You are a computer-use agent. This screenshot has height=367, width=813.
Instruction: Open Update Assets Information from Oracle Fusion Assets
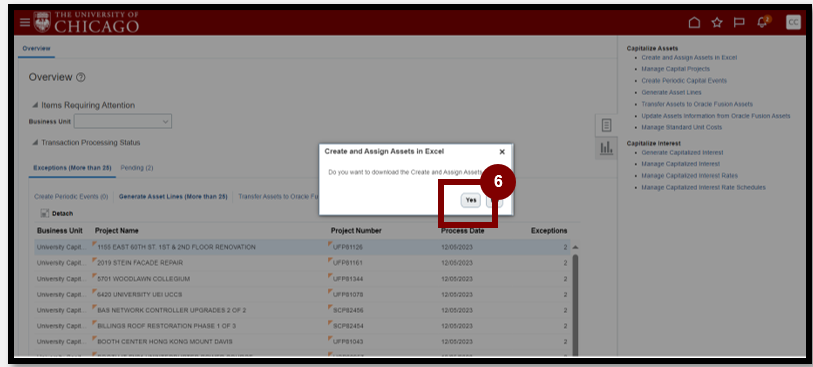tap(716, 116)
